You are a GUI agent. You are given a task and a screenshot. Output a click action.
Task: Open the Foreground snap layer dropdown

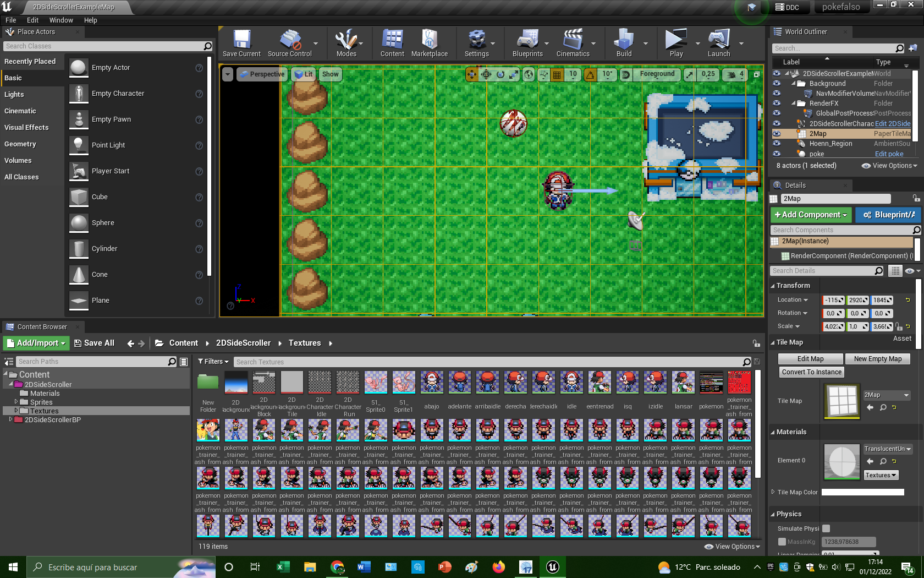[657, 74]
